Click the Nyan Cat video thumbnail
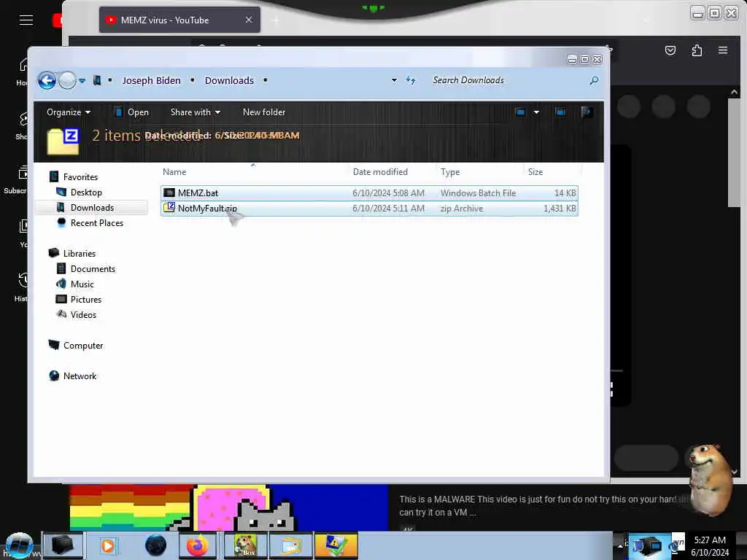The image size is (747, 560). pos(228,507)
